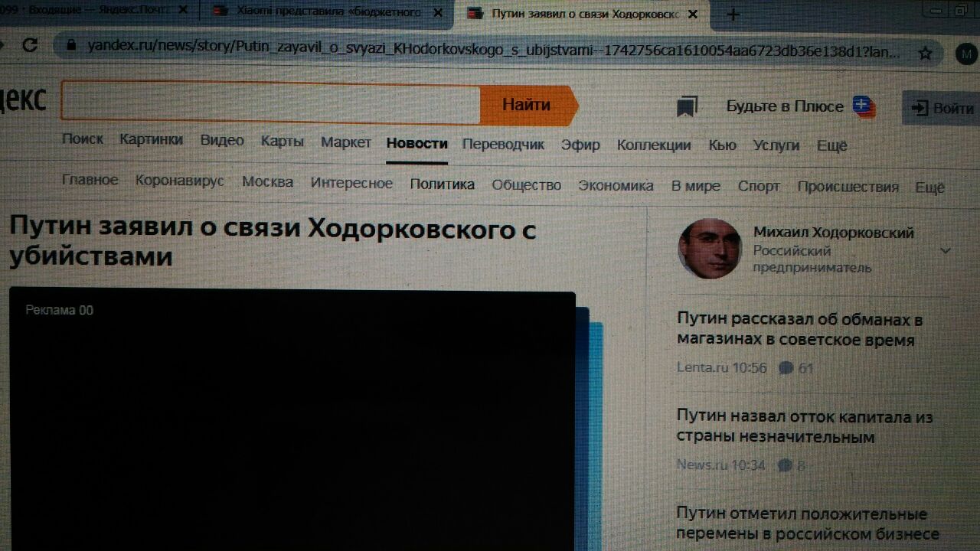The height and width of the screenshot is (551, 980).
Task: Click the black video ad player
Action: [292, 421]
